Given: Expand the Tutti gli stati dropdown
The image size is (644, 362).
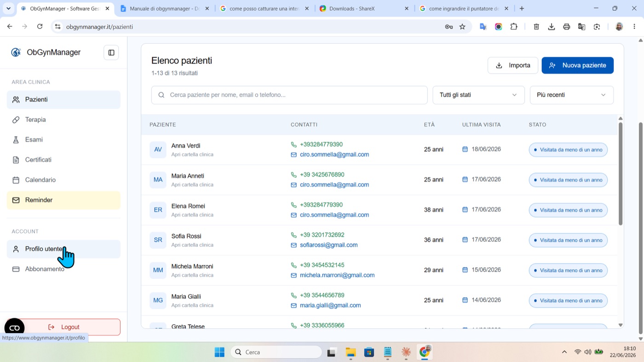Looking at the screenshot, I should [x=478, y=95].
